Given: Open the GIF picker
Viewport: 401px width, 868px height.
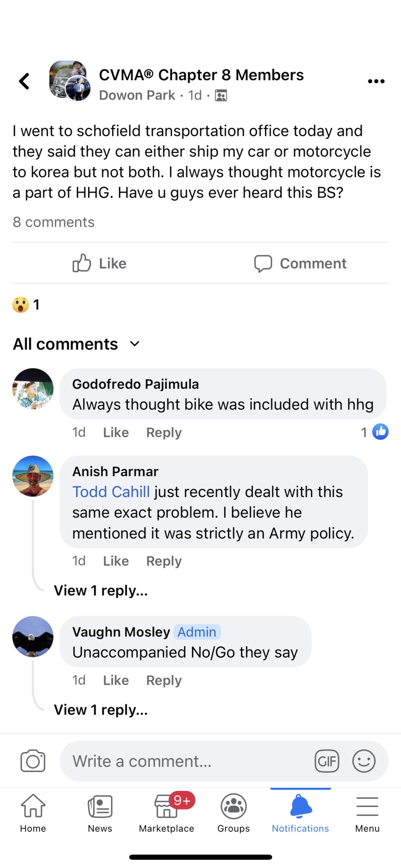Looking at the screenshot, I should coord(327,761).
